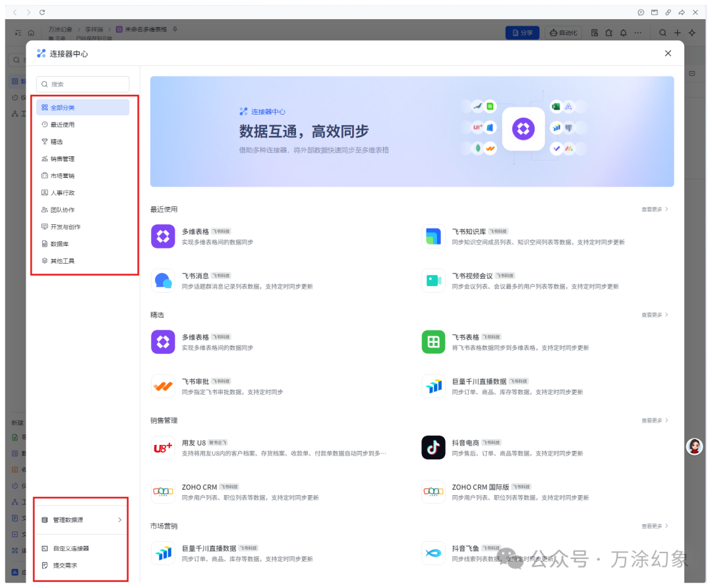Open the 飞书表格 connector icon

pyautogui.click(x=433, y=341)
